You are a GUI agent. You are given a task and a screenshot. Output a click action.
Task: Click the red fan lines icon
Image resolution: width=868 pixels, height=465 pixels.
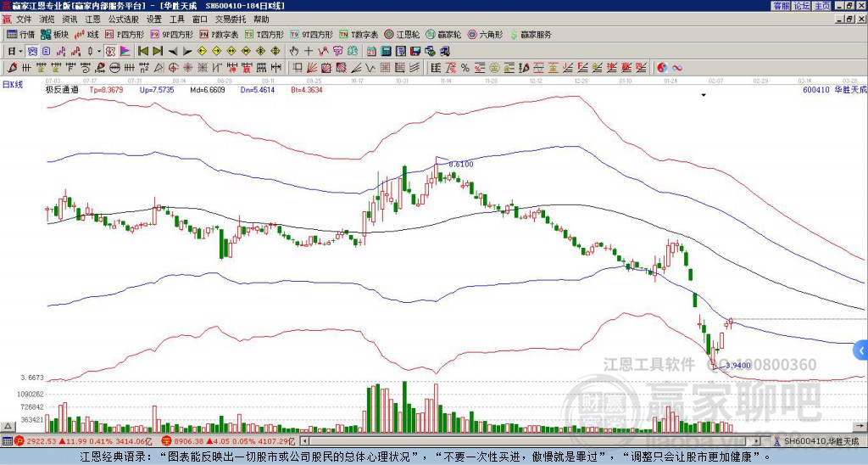312,68
